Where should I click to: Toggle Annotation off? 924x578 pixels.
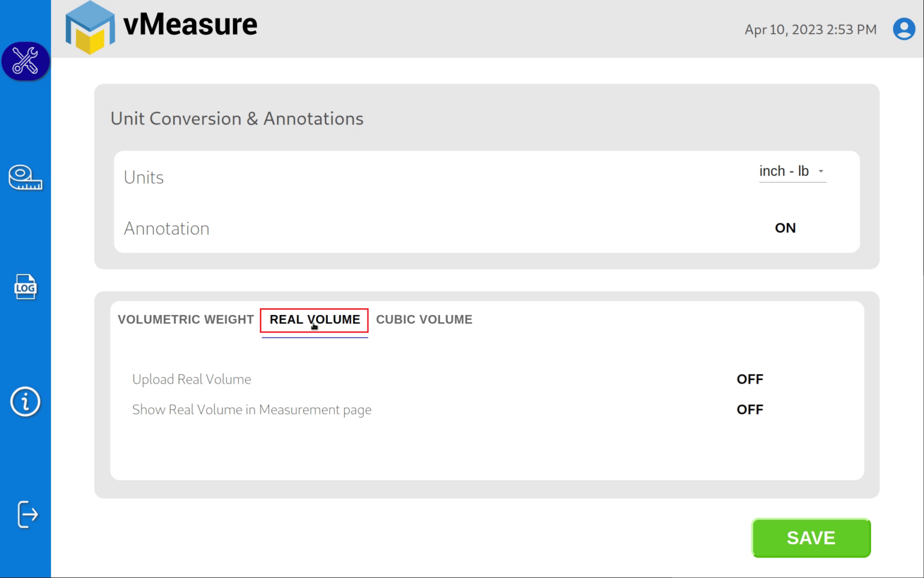pos(784,228)
